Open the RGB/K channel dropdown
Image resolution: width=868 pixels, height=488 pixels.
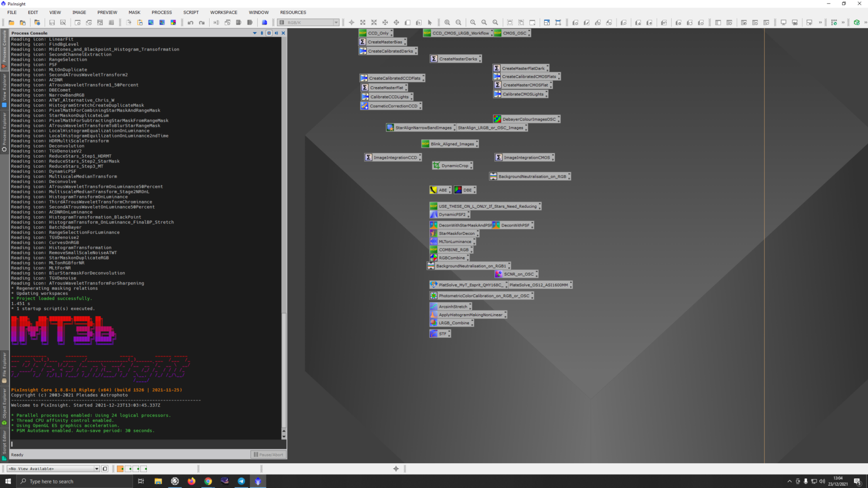pos(309,23)
